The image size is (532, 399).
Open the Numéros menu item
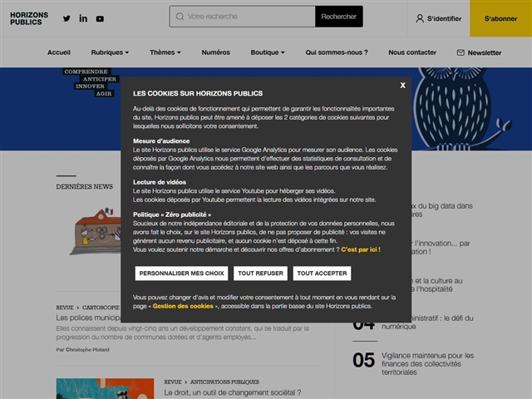point(215,52)
